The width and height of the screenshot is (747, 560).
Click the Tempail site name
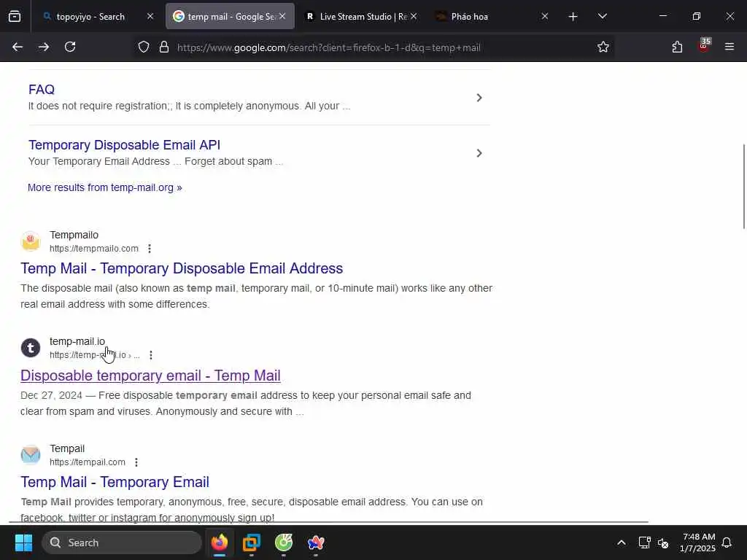point(67,448)
